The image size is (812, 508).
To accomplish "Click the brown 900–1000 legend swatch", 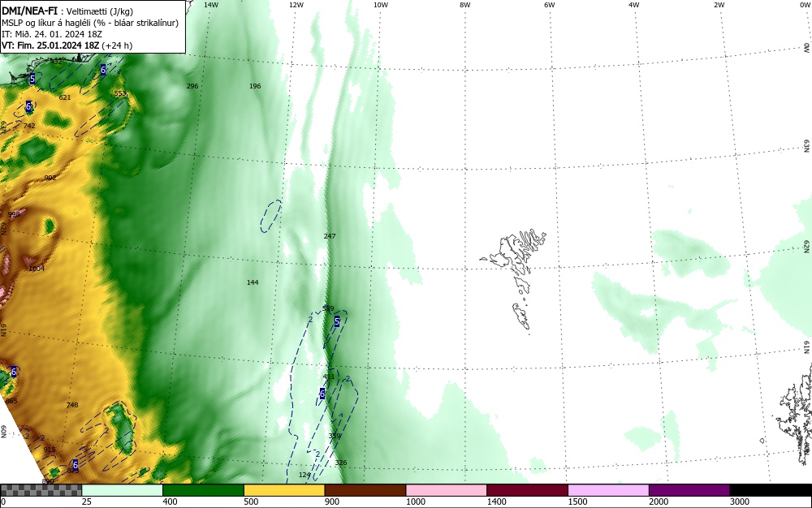I will 365,490.
